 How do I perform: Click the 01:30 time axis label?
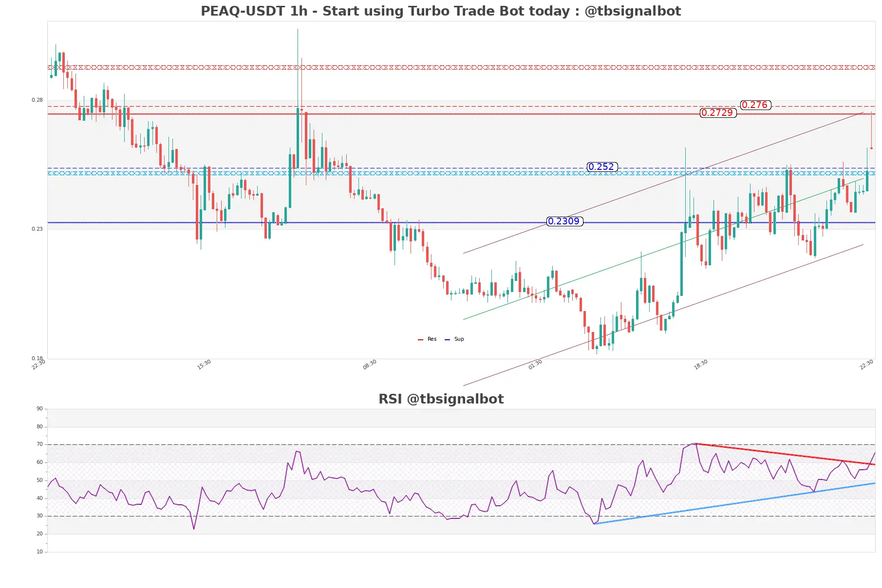click(535, 365)
